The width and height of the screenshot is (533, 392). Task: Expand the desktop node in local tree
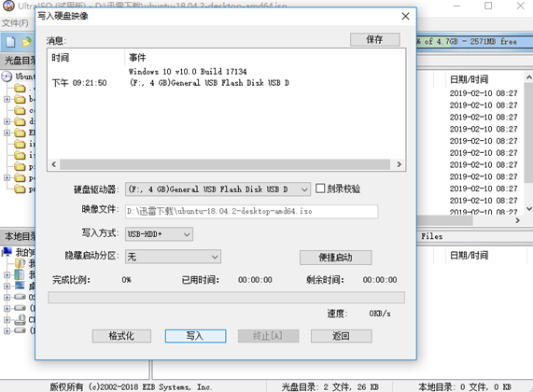[7, 286]
